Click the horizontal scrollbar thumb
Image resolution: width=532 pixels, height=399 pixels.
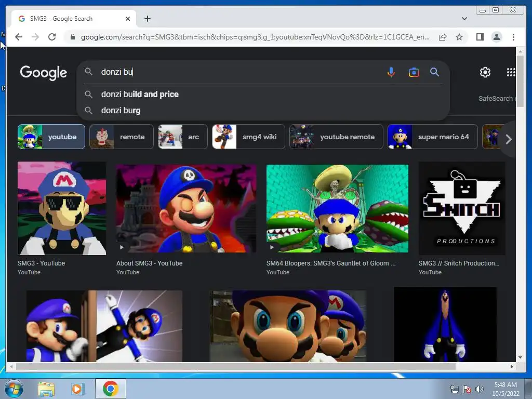click(236, 366)
